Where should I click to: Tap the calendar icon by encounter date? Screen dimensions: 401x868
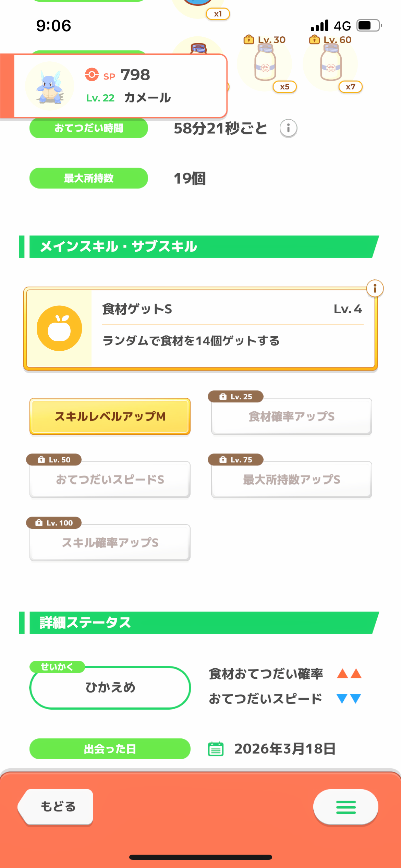tap(216, 749)
